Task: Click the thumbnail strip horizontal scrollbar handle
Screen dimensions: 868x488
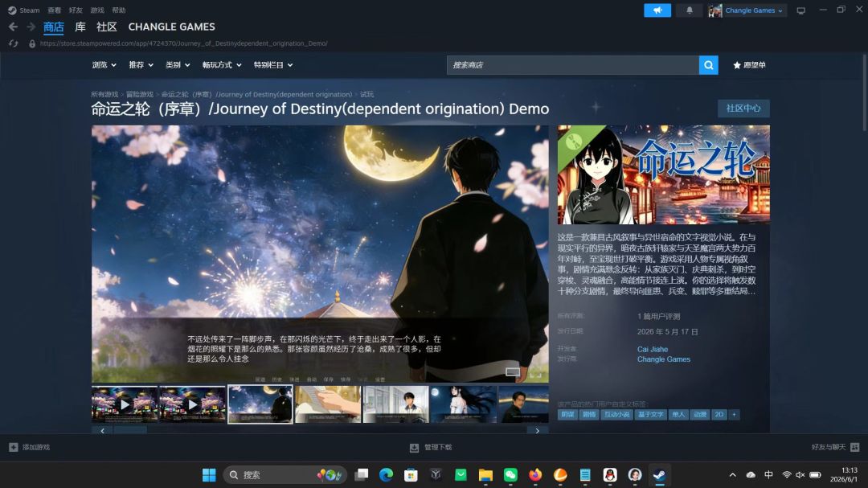Action: click(x=130, y=430)
